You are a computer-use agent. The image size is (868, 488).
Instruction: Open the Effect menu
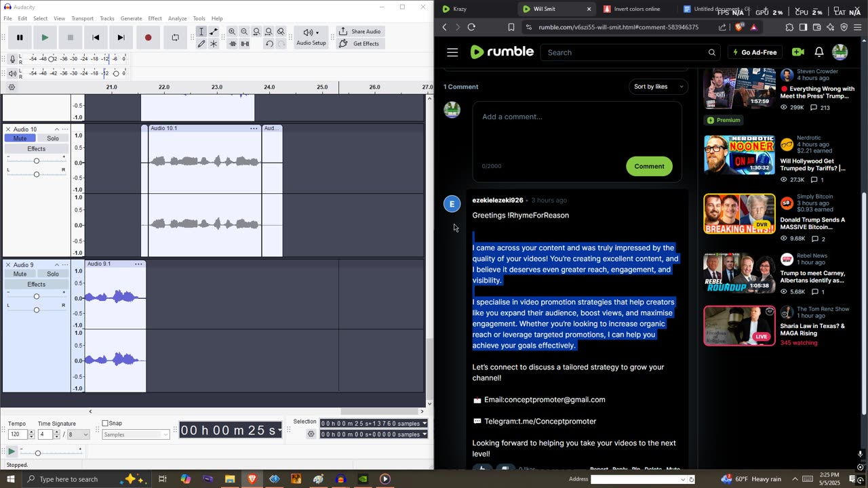[x=155, y=18]
